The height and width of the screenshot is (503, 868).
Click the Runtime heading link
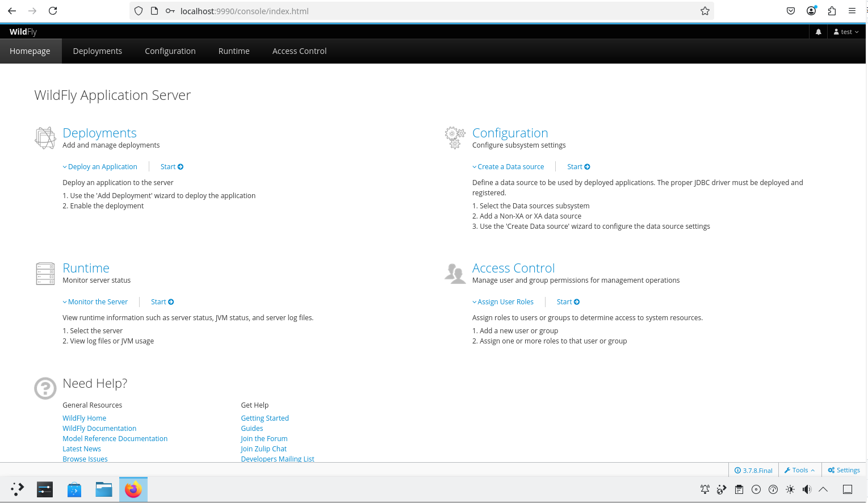tap(86, 268)
